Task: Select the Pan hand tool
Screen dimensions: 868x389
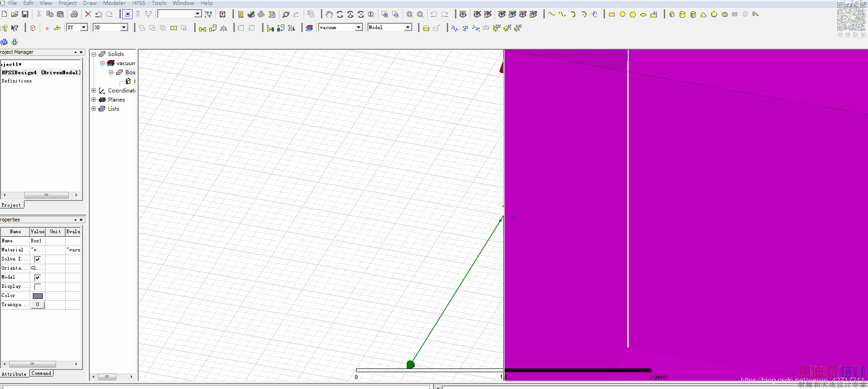Action: [329, 15]
